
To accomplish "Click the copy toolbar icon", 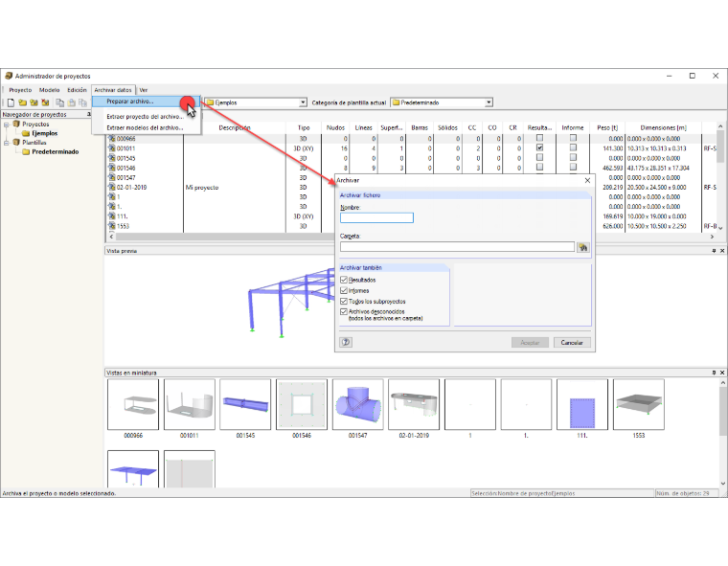I will click(x=60, y=102).
